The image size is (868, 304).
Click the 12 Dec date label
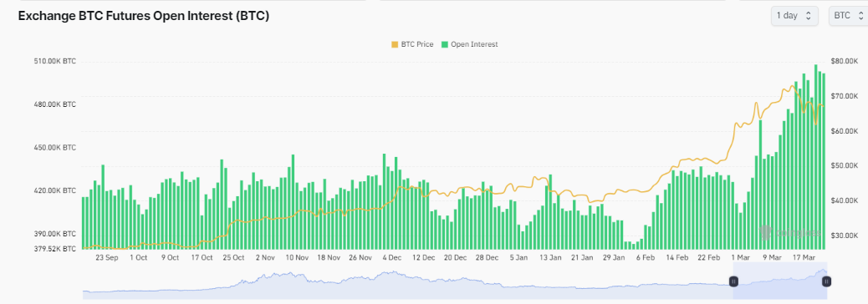point(424,257)
